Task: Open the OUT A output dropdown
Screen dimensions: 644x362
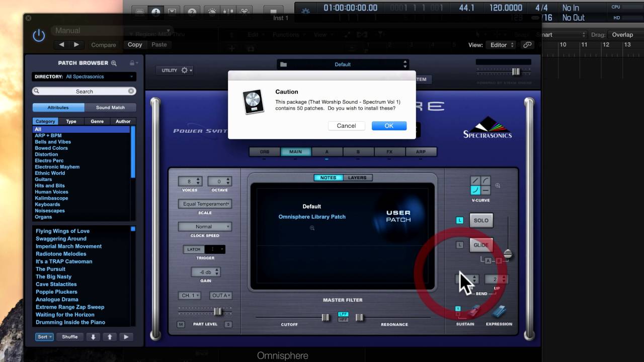Action: tap(221, 296)
